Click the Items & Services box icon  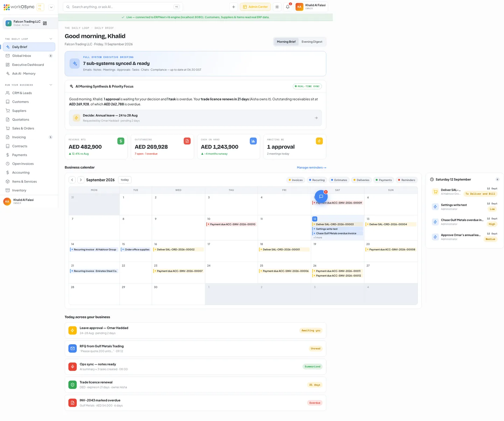(x=8, y=181)
